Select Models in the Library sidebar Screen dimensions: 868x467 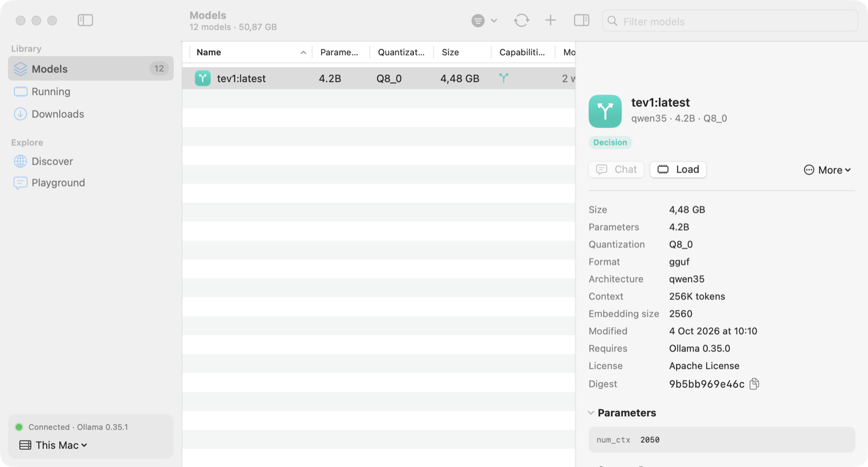91,69
